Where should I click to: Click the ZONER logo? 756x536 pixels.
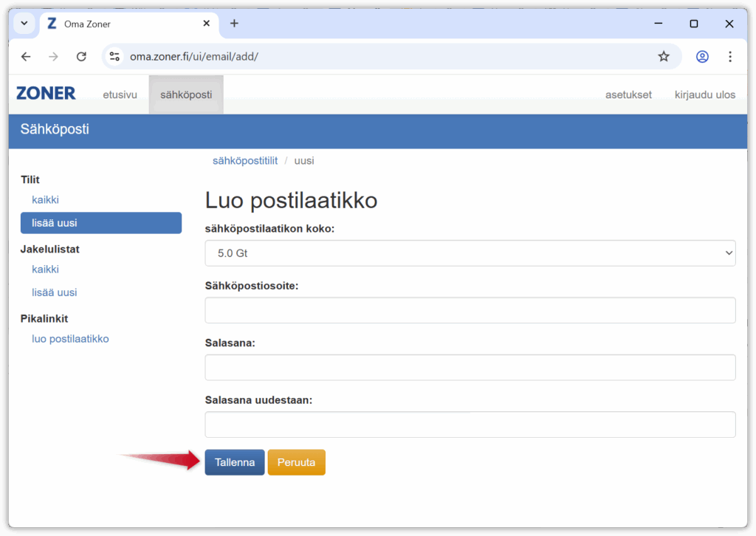pyautogui.click(x=46, y=94)
